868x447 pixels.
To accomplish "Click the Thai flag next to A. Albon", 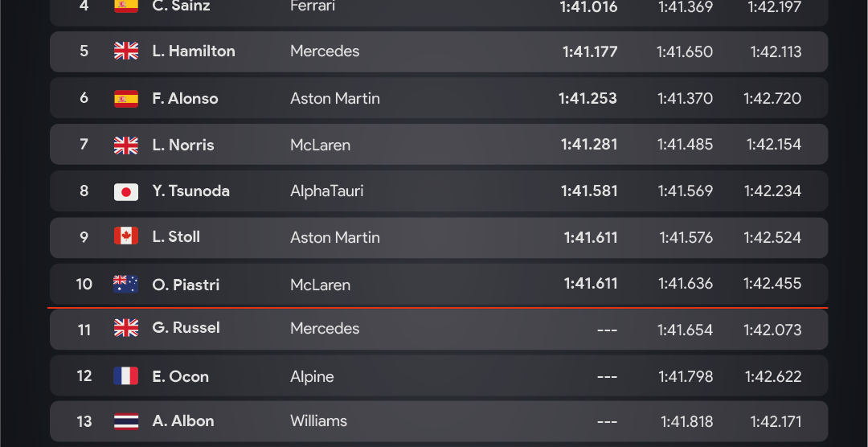I will (126, 421).
